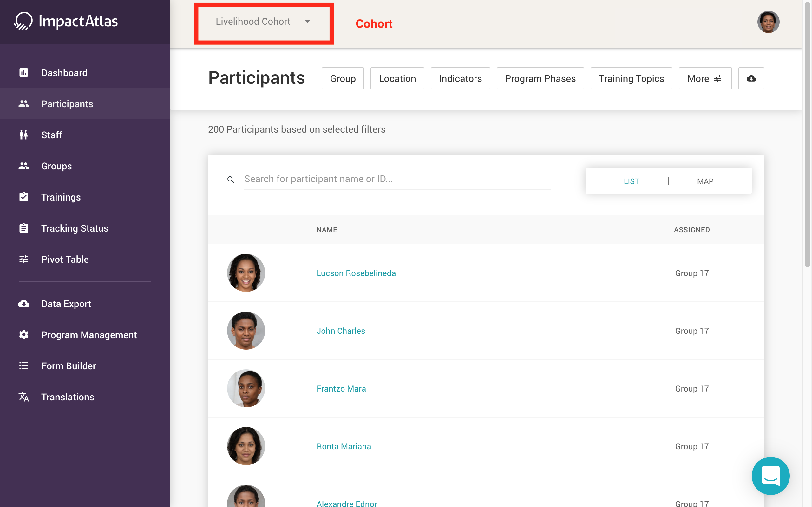Open Lucson Rosebelineda's profile link
The width and height of the screenshot is (812, 507).
(356, 273)
